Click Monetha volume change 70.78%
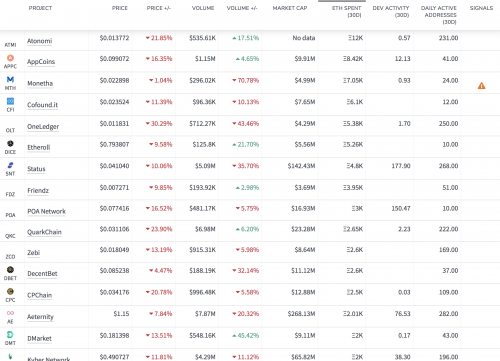Image resolution: width=500 pixels, height=361 pixels. (x=246, y=80)
